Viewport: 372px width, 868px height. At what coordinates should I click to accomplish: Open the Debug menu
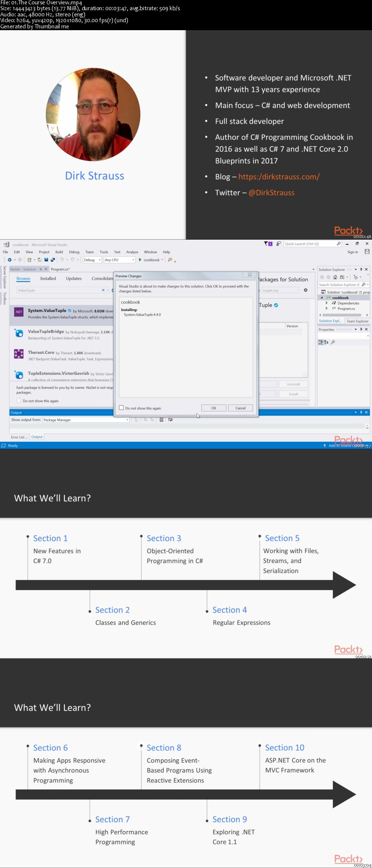[x=74, y=252]
